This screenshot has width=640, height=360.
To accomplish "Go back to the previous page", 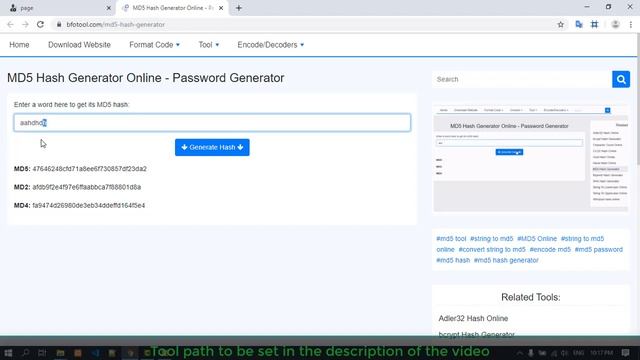I will (10, 24).
